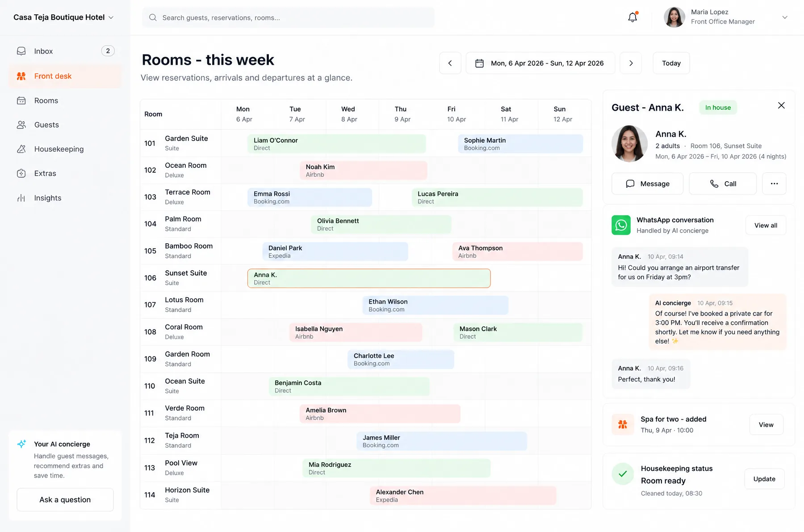
Task: Select Anna K.'s reservation in room 106
Action: [369, 278]
